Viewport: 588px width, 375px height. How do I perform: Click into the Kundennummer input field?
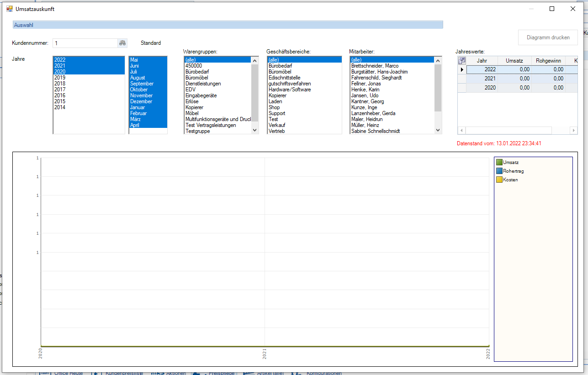pos(85,43)
